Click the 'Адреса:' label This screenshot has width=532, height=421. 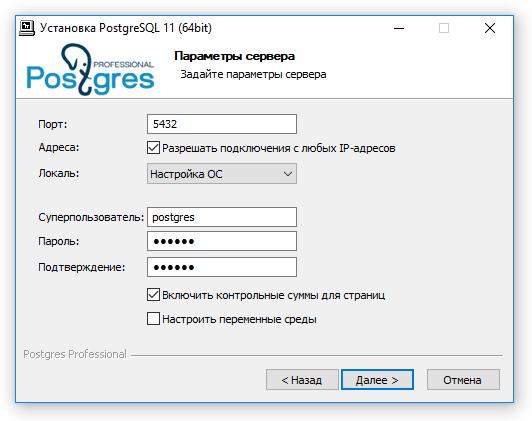(58, 147)
